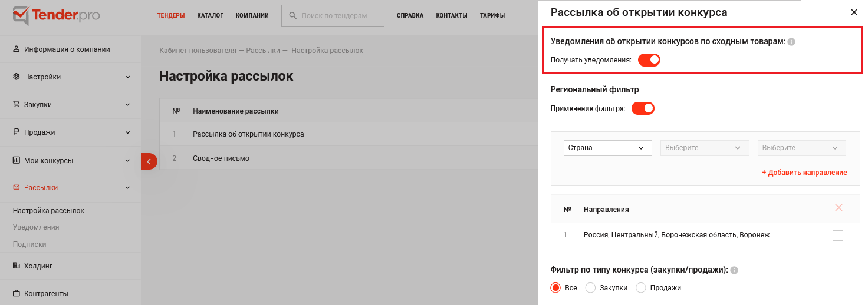Open the Уведомления sidebar link
Screen dimensions: 868x305
[x=36, y=227]
